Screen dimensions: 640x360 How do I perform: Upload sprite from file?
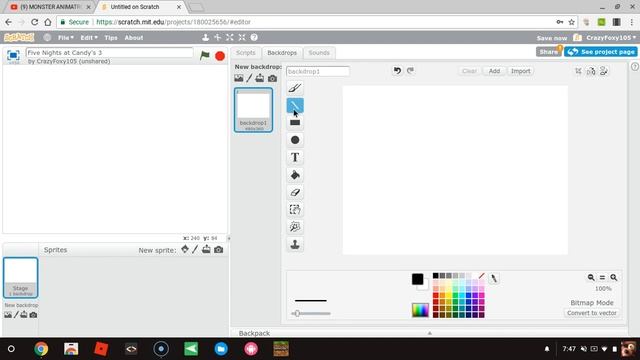point(206,249)
